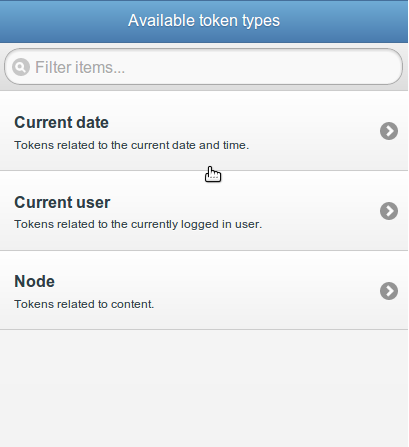
Task: Click 'Tokens related to content' description
Action: coord(84,304)
